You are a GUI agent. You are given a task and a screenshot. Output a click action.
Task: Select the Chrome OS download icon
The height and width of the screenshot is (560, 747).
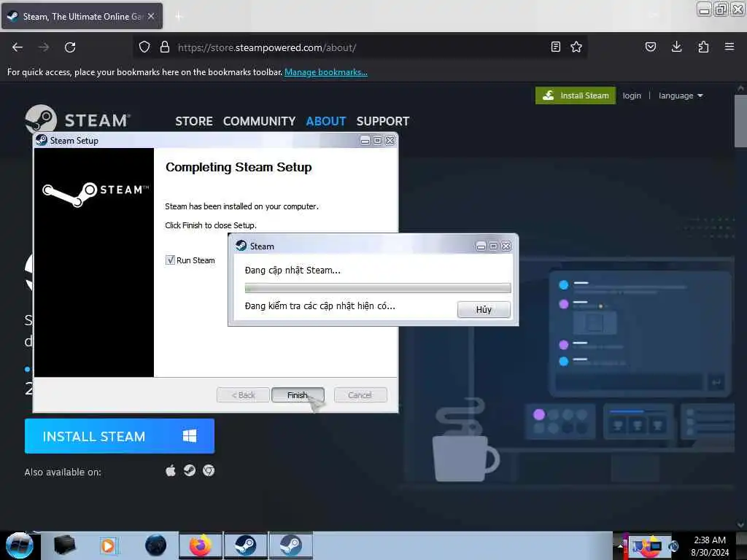[x=209, y=470]
